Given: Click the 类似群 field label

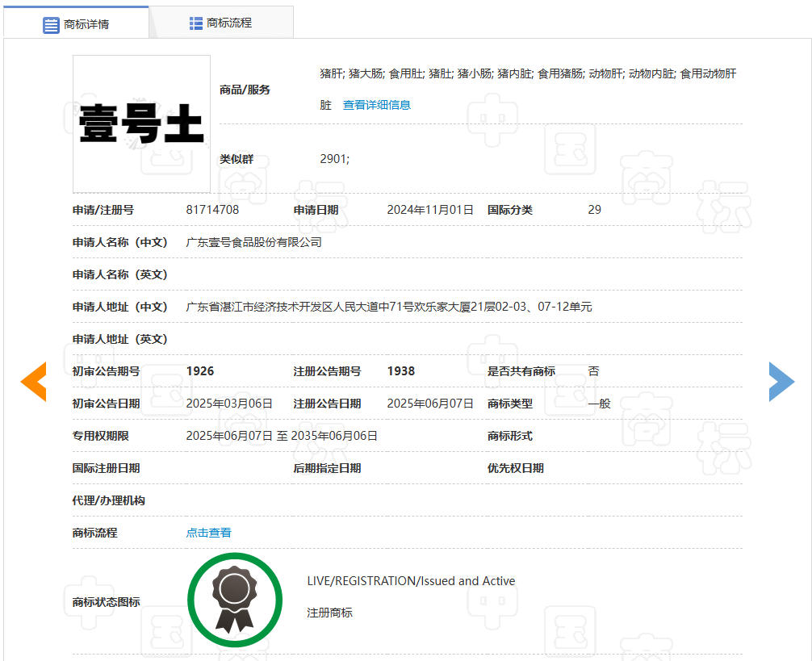Looking at the screenshot, I should [x=236, y=159].
